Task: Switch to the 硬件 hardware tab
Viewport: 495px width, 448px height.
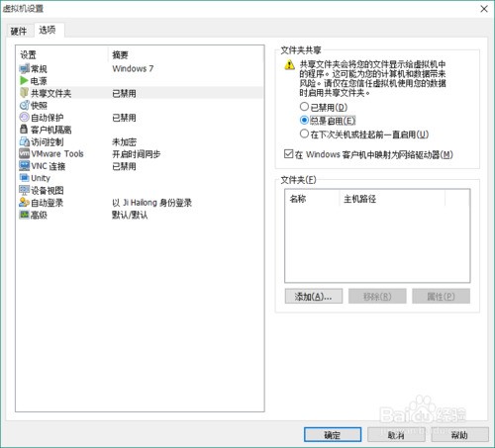Action: coord(19,31)
